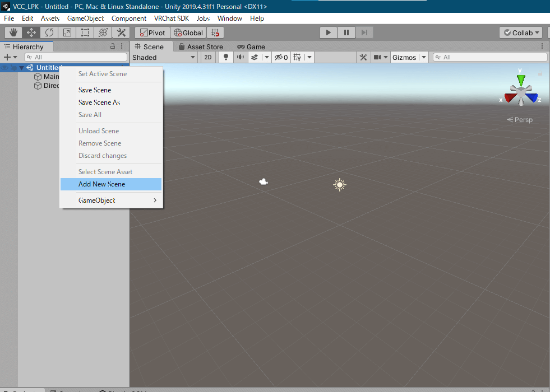
Task: Focus the Hierarchy search field
Action: [x=76, y=57]
